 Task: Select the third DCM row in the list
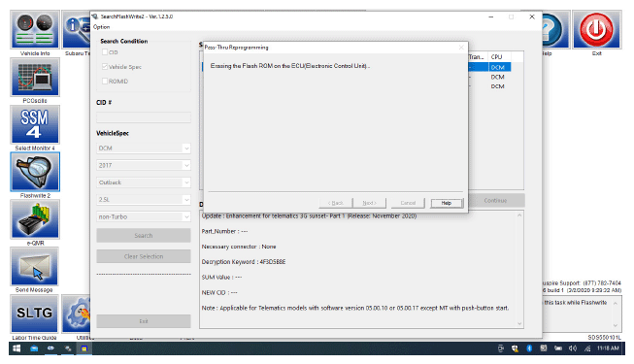point(498,86)
